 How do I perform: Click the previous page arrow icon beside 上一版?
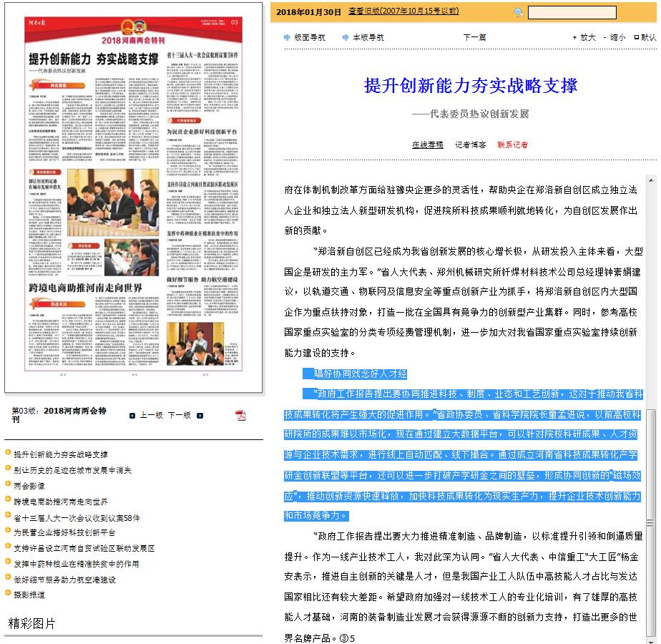coord(132,416)
